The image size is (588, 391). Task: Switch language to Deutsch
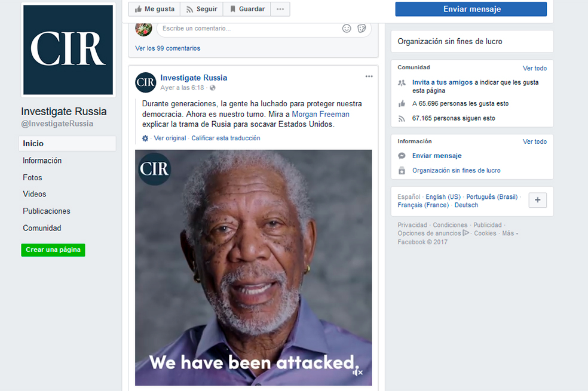click(x=466, y=205)
